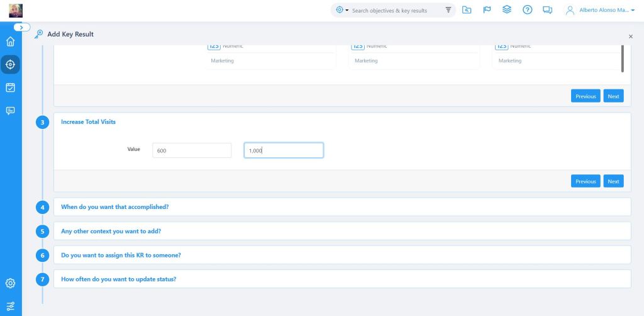Expand "Do you want to assign this KR" step
The width and height of the screenshot is (644, 316).
(x=121, y=255)
